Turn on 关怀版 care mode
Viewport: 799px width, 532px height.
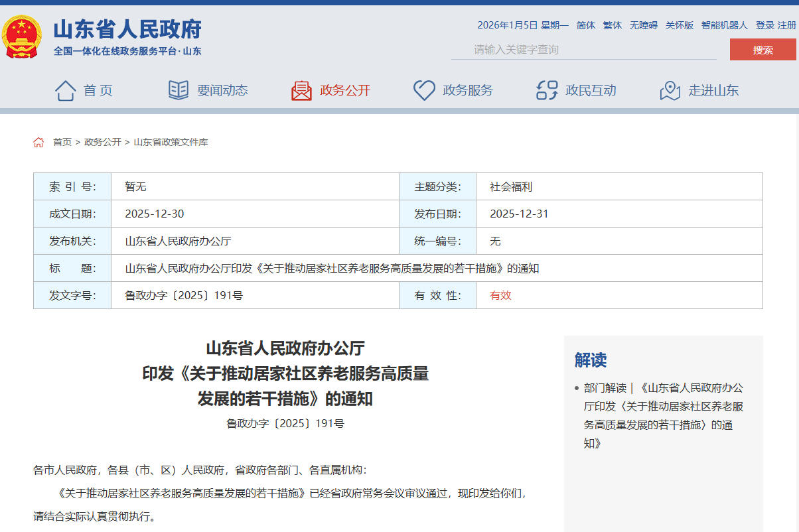[680, 25]
